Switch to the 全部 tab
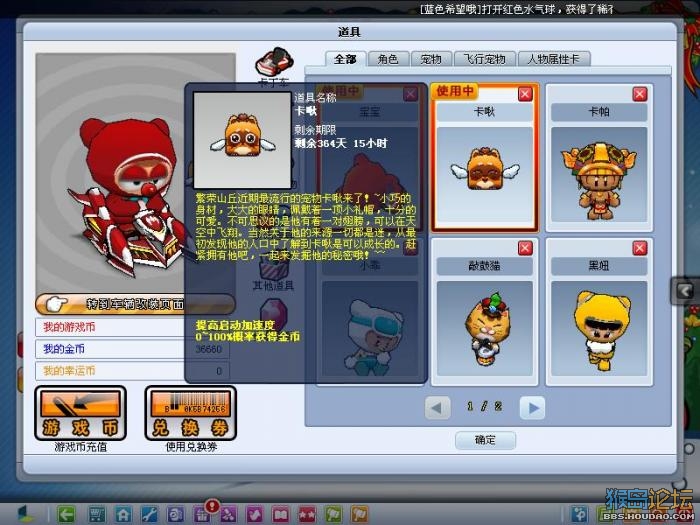The width and height of the screenshot is (700, 525). pyautogui.click(x=345, y=59)
